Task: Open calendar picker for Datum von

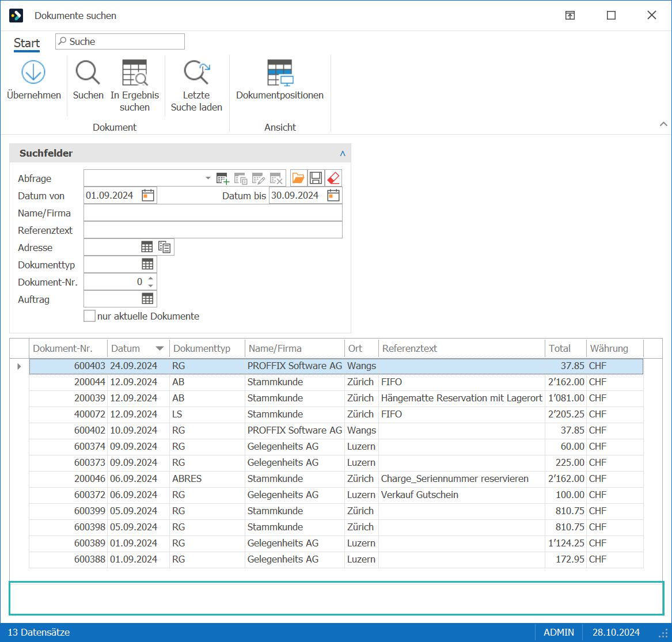Action: [x=148, y=195]
